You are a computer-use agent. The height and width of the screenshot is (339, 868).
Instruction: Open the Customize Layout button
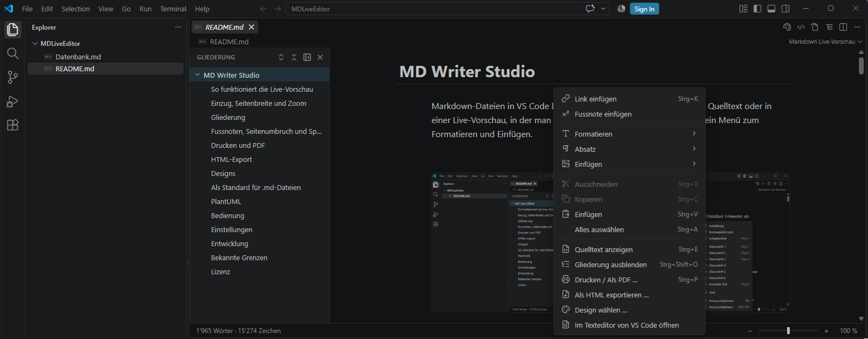tap(743, 9)
